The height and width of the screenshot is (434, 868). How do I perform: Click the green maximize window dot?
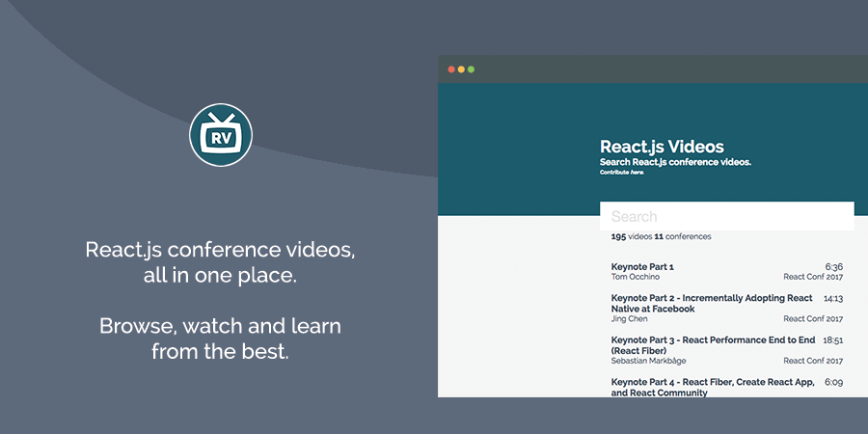coord(471,69)
